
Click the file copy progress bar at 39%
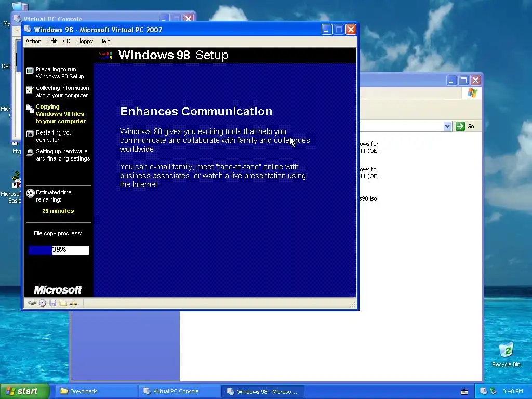(x=59, y=250)
